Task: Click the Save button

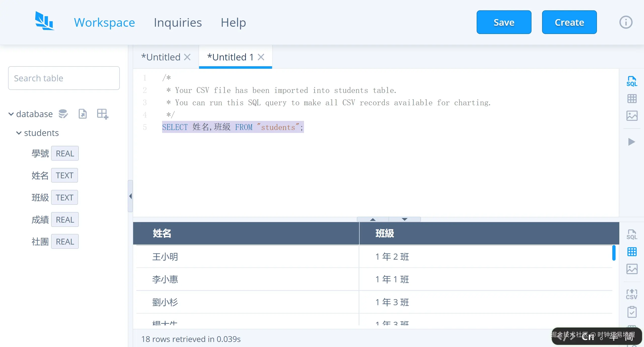Action: [504, 22]
